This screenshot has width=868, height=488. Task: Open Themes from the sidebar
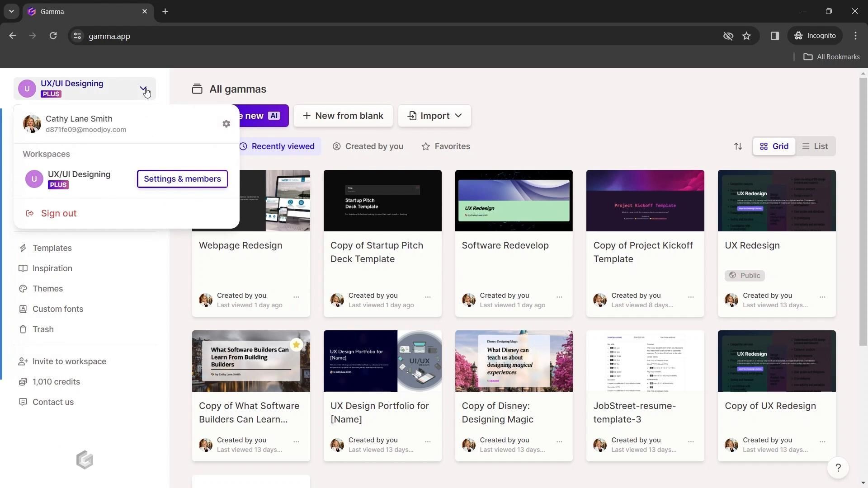[47, 289]
